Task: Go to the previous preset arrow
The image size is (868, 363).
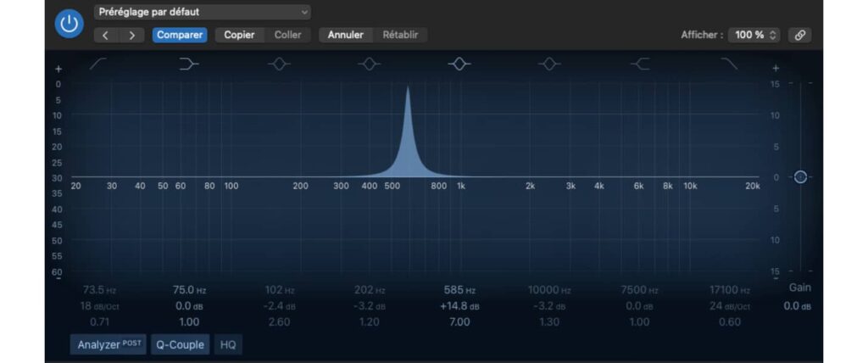Action: click(x=106, y=35)
